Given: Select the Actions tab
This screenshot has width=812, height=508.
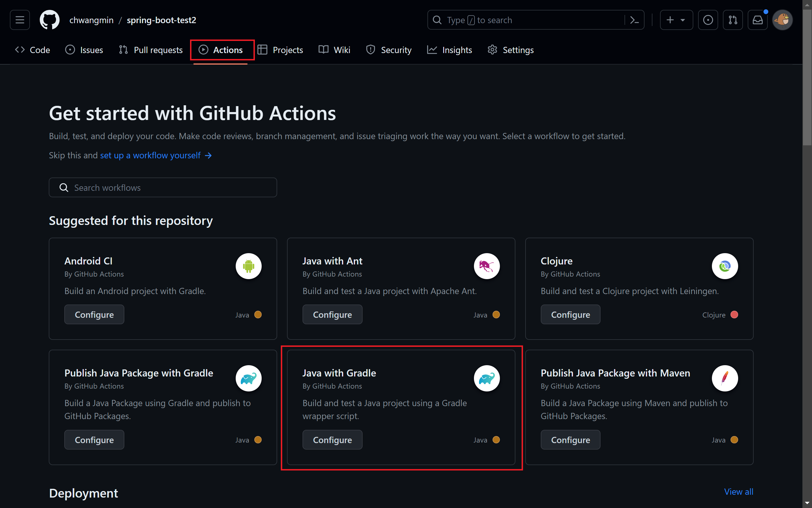Looking at the screenshot, I should 221,50.
